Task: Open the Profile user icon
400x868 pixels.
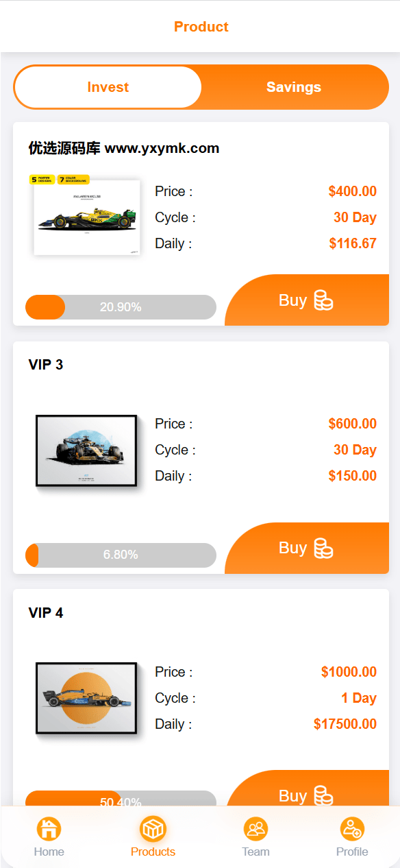Action: (x=352, y=829)
